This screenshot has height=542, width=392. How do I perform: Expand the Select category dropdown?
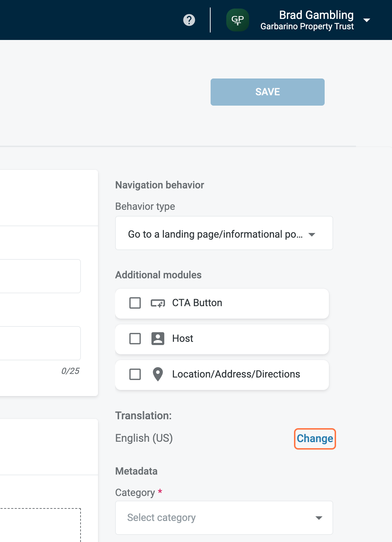pyautogui.click(x=224, y=518)
